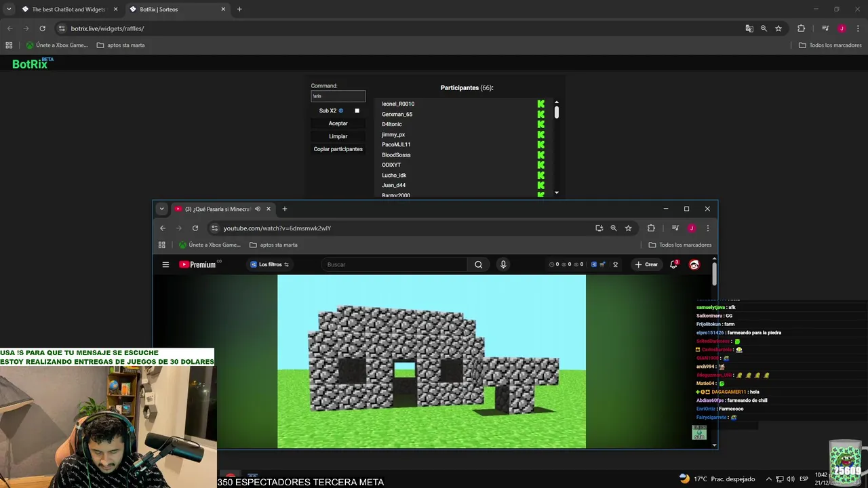This screenshot has width=868, height=488.
Task: Bookmark YouTube page with star icon
Action: [629, 228]
